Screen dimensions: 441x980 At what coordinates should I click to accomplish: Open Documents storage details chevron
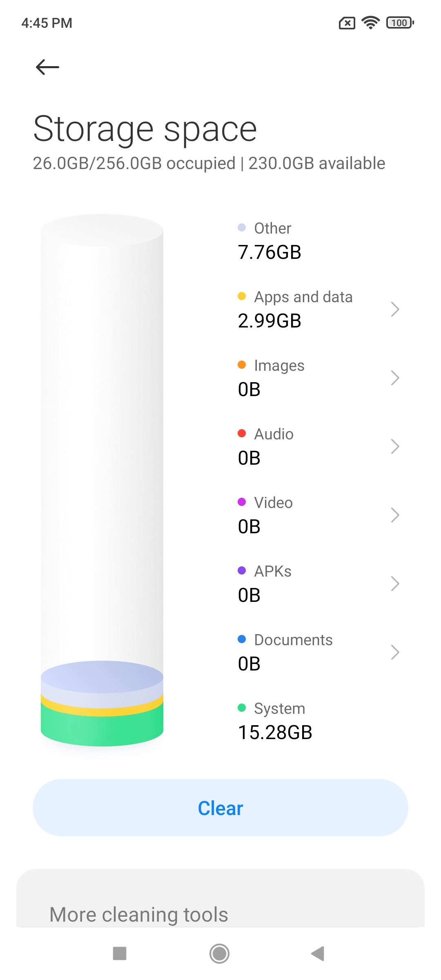coord(395,652)
